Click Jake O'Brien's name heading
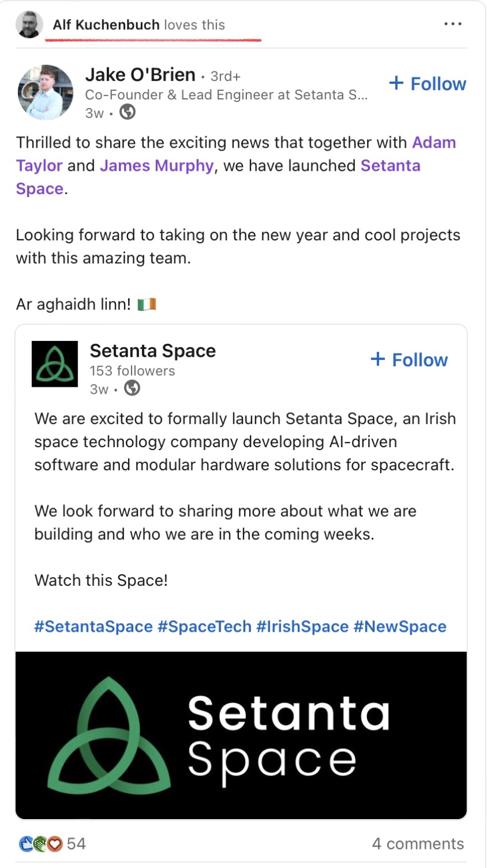This screenshot has width=487, height=868. [x=140, y=75]
